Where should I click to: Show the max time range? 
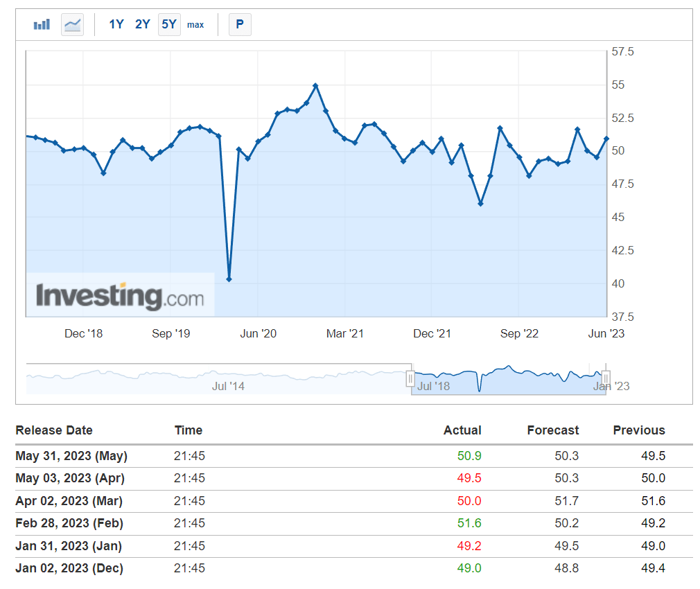point(195,25)
